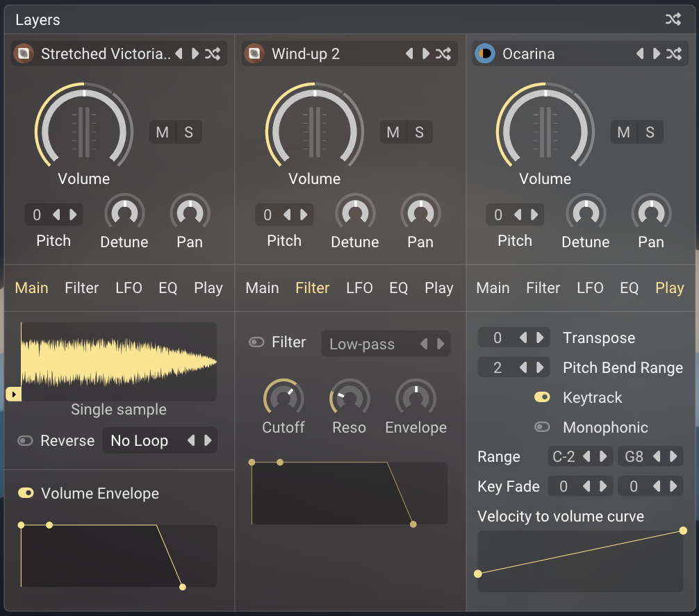Open the EQ tab of Wind-up 2

pyautogui.click(x=398, y=288)
